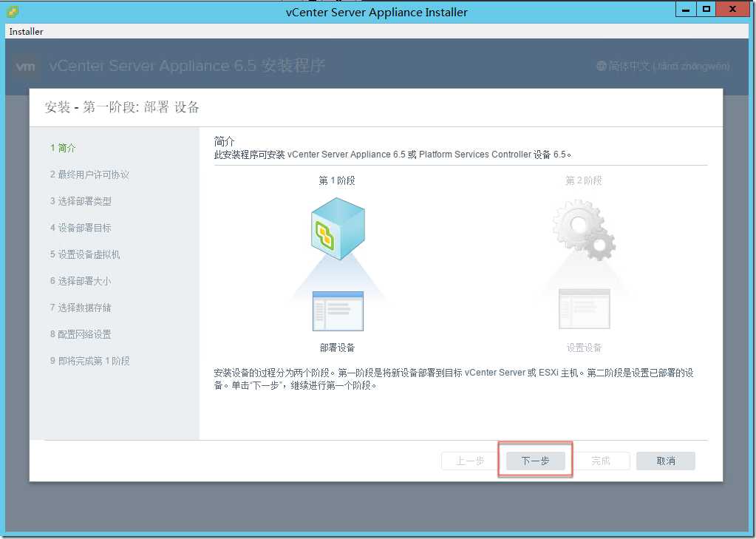Click the 简介 heading in content pane

click(x=224, y=141)
